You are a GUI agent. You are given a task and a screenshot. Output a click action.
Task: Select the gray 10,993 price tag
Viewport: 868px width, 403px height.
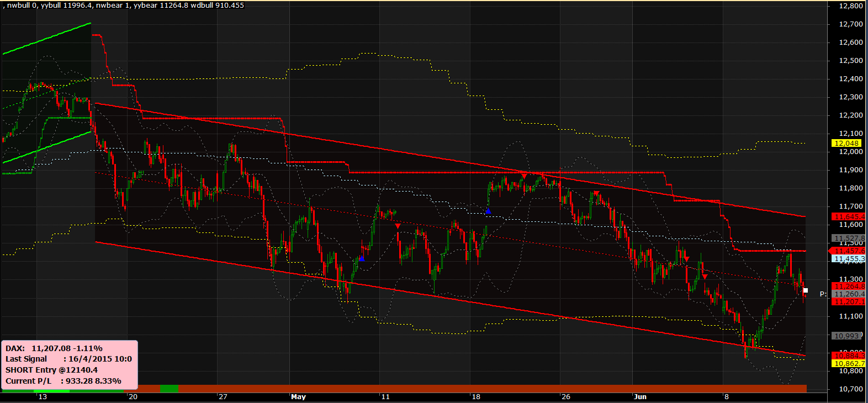847,336
